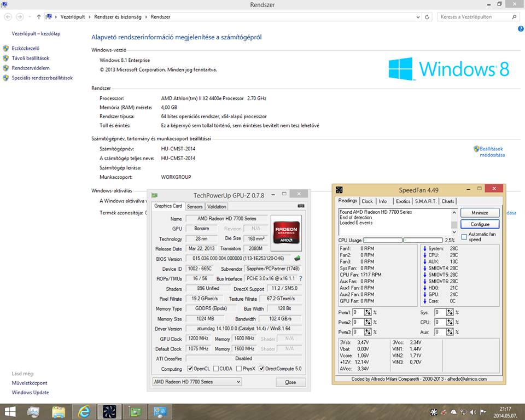Screen dimensions: 525x420
Task: Click the first CPU Usage progress bar
Action: tap(383, 240)
